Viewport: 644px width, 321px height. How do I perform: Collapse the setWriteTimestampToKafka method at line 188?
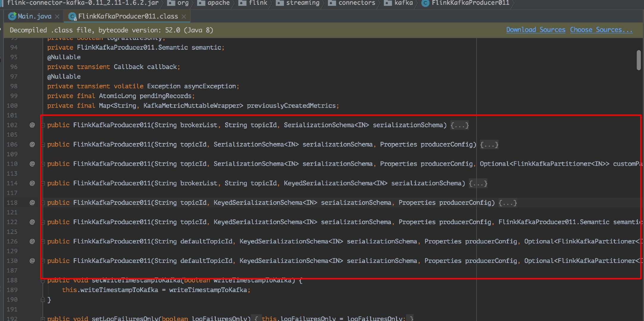tap(43, 281)
